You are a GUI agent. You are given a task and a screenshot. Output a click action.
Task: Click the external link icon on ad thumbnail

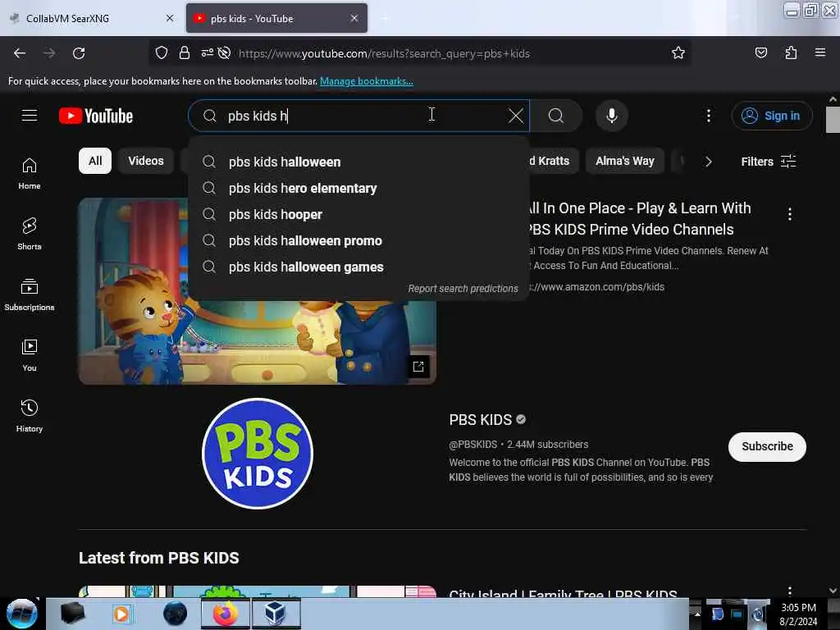pyautogui.click(x=418, y=367)
